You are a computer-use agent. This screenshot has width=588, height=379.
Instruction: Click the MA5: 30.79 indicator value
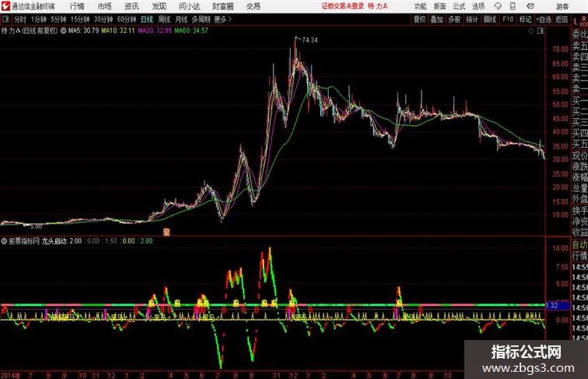[83, 30]
